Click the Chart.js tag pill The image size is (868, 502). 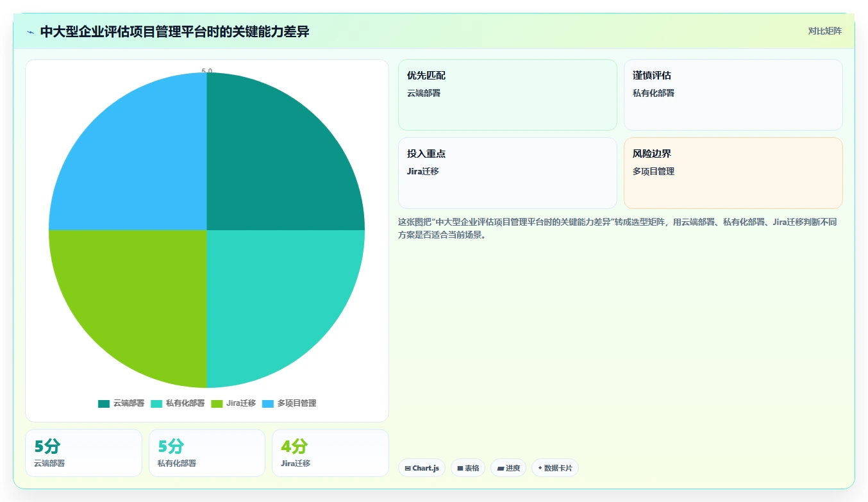click(422, 468)
